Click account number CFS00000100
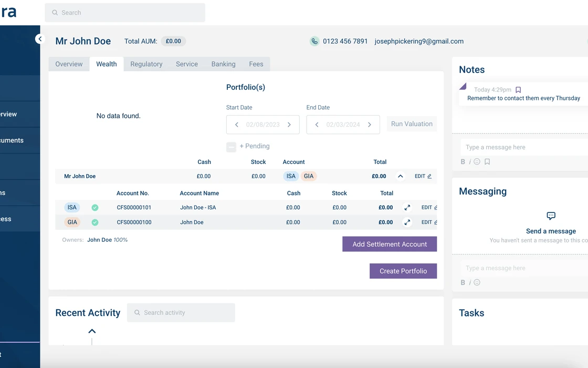 pyautogui.click(x=134, y=222)
